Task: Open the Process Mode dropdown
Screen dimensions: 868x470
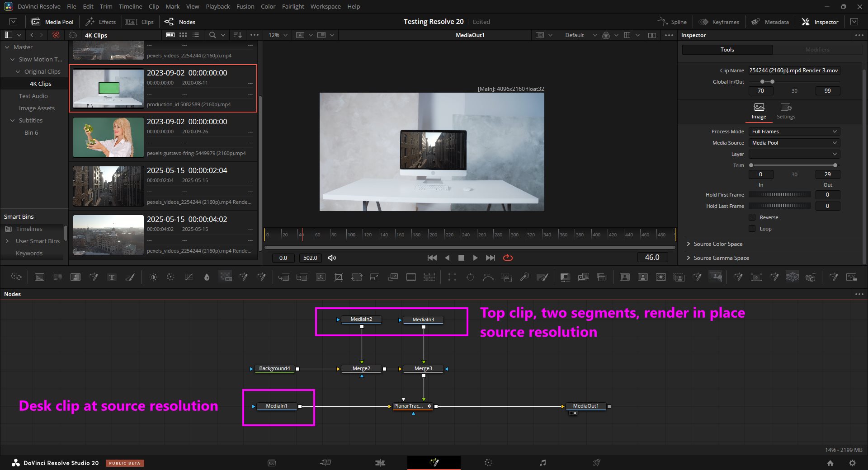Action: (794, 132)
